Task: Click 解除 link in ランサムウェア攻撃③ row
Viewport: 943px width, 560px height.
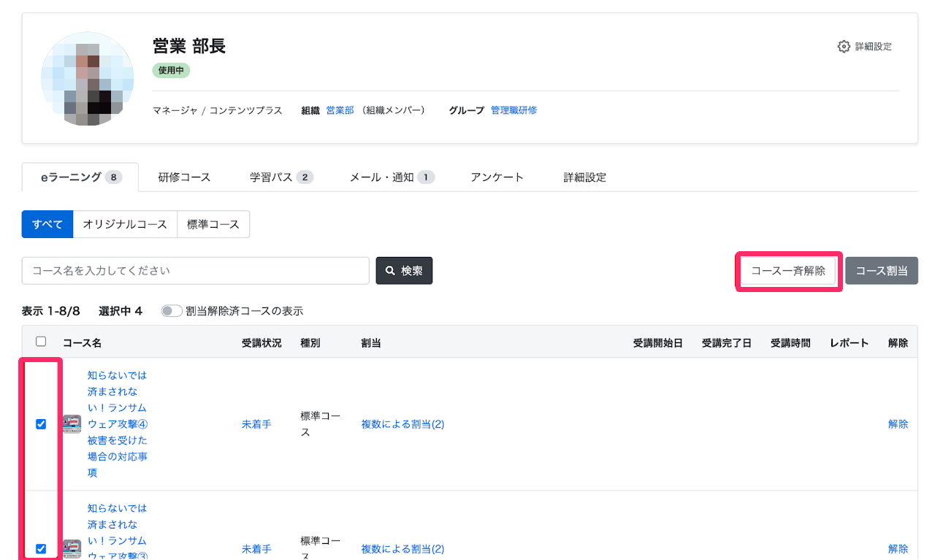Action: 898,549
